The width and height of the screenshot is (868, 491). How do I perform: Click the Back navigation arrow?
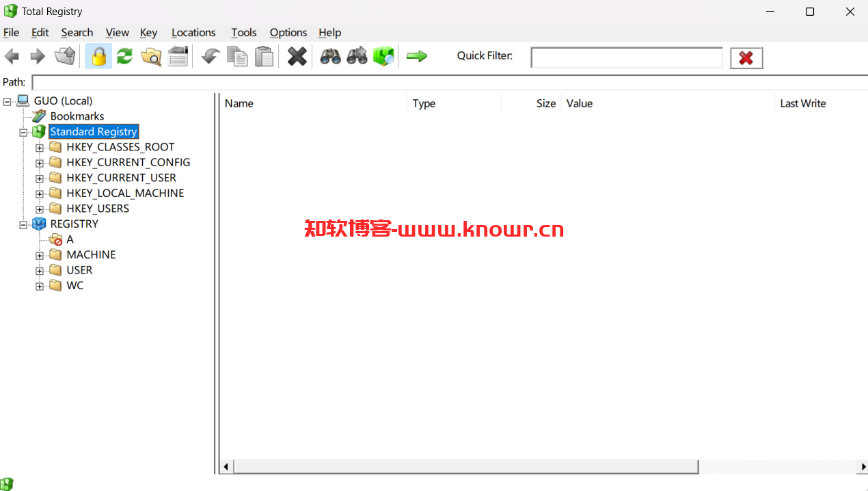pos(12,57)
